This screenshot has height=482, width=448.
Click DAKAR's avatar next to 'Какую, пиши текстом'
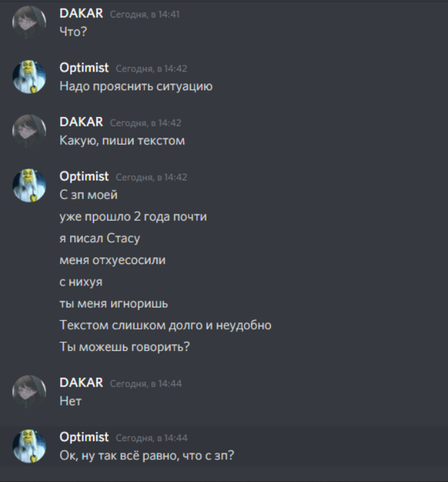pos(29,131)
